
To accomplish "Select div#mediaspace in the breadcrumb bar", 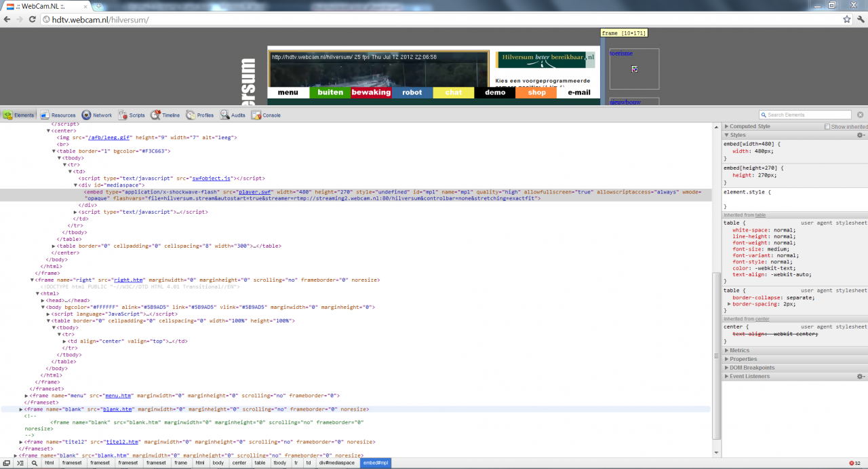I will (x=336, y=463).
